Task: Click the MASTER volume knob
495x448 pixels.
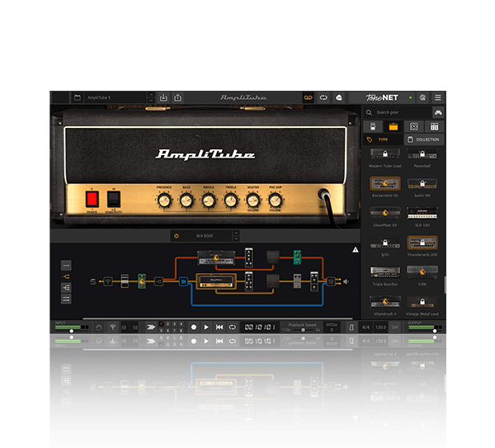Action: point(253,200)
